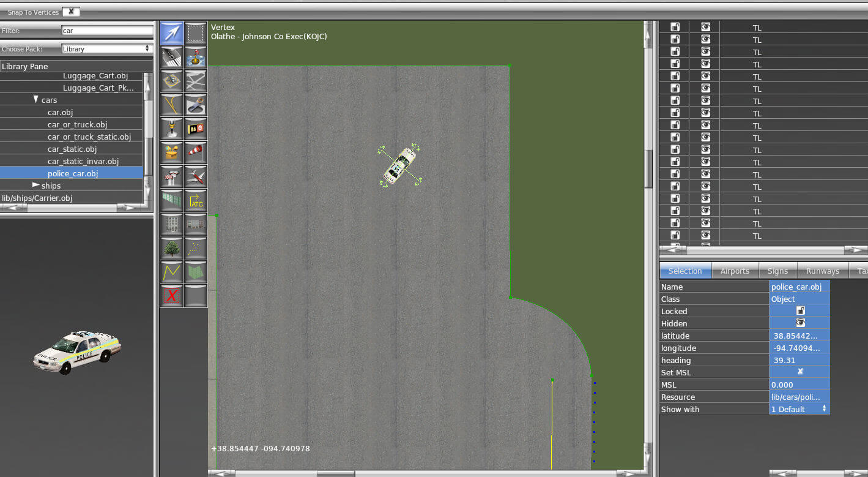This screenshot has height=477, width=868.
Task: Open the Runways tab
Action: 822,271
